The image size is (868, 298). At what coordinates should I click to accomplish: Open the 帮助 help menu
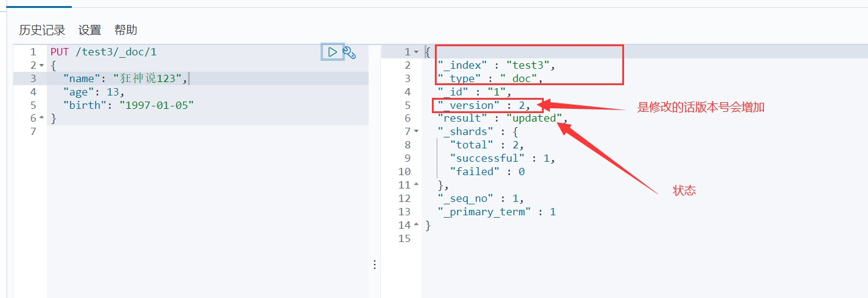click(126, 30)
